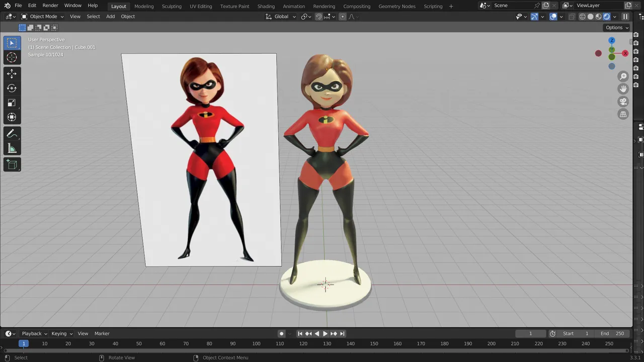Click the add workspace plus icon
The image size is (644, 362).
(451, 6)
